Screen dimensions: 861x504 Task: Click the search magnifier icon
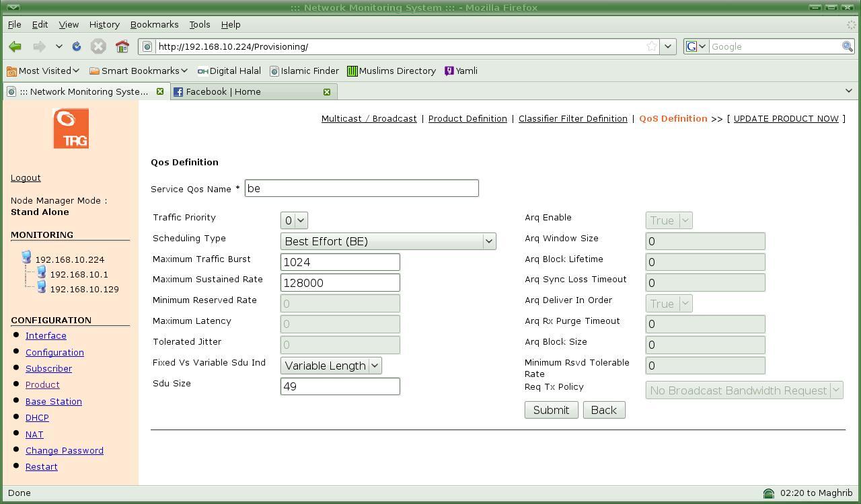848,46
